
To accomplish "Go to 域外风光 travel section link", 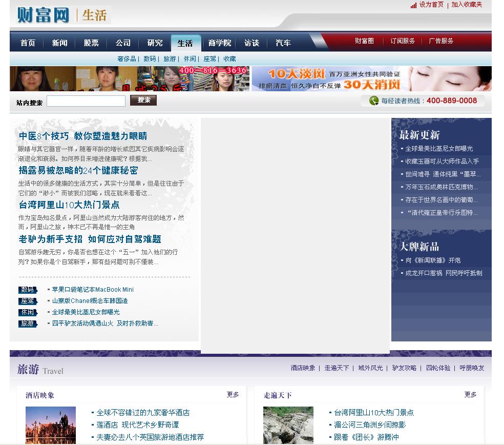I will point(371,368).
